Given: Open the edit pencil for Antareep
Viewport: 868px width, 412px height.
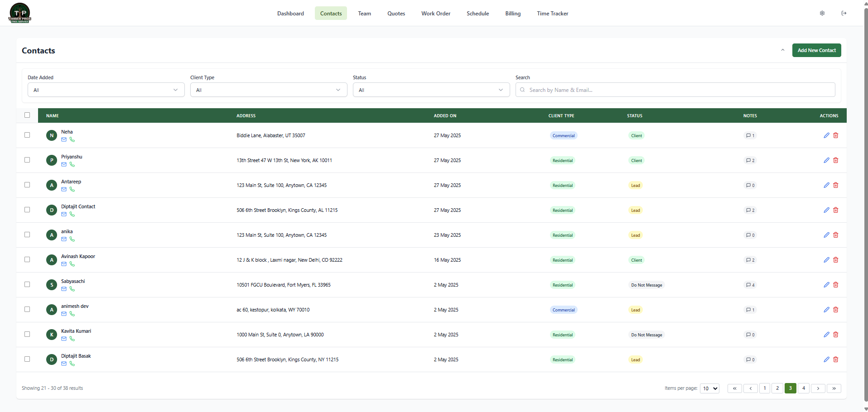Looking at the screenshot, I should 826,185.
